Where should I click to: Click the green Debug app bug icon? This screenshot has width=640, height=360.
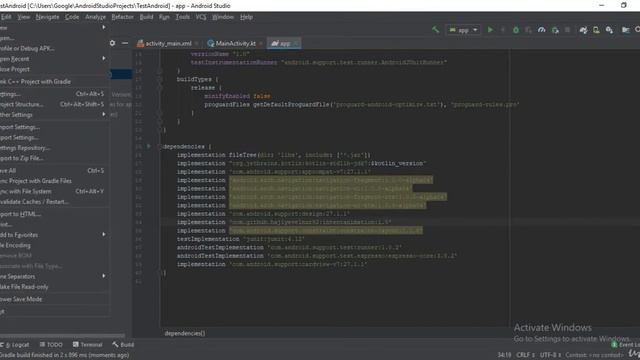click(516, 30)
